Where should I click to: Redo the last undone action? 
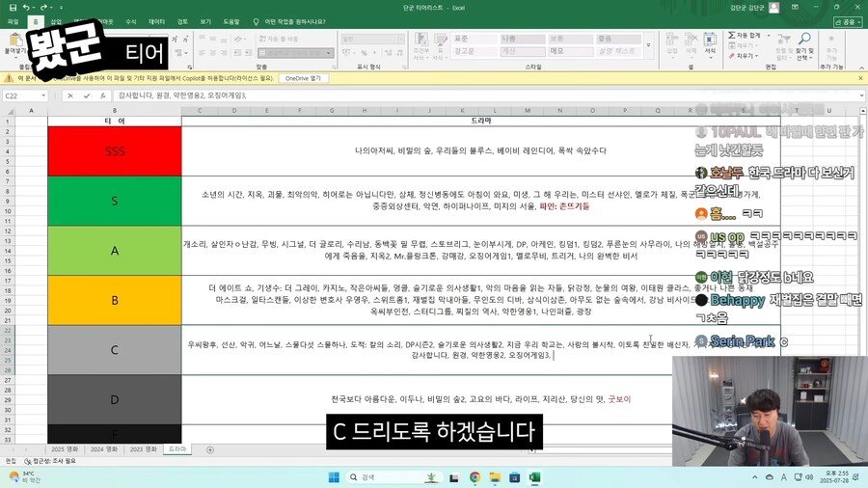point(43,8)
